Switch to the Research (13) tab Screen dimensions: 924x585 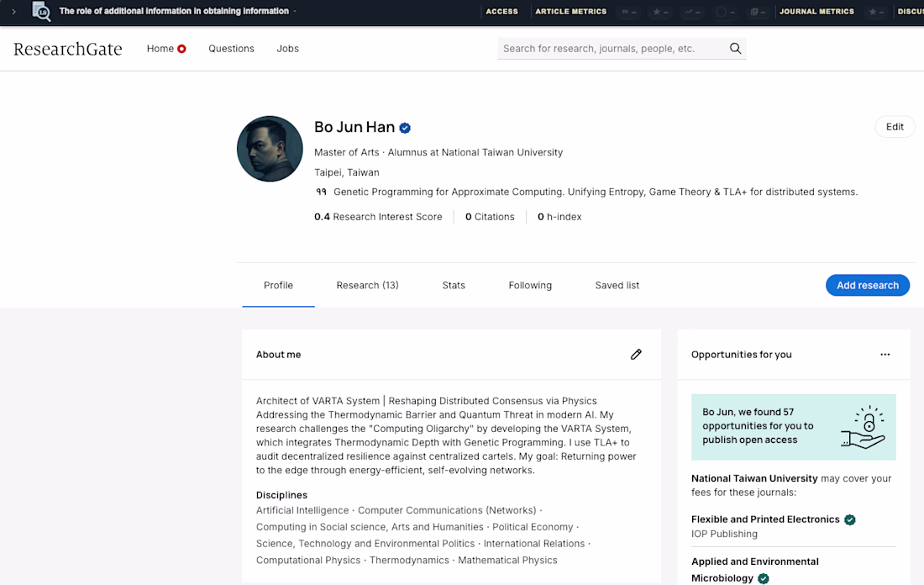tap(367, 286)
